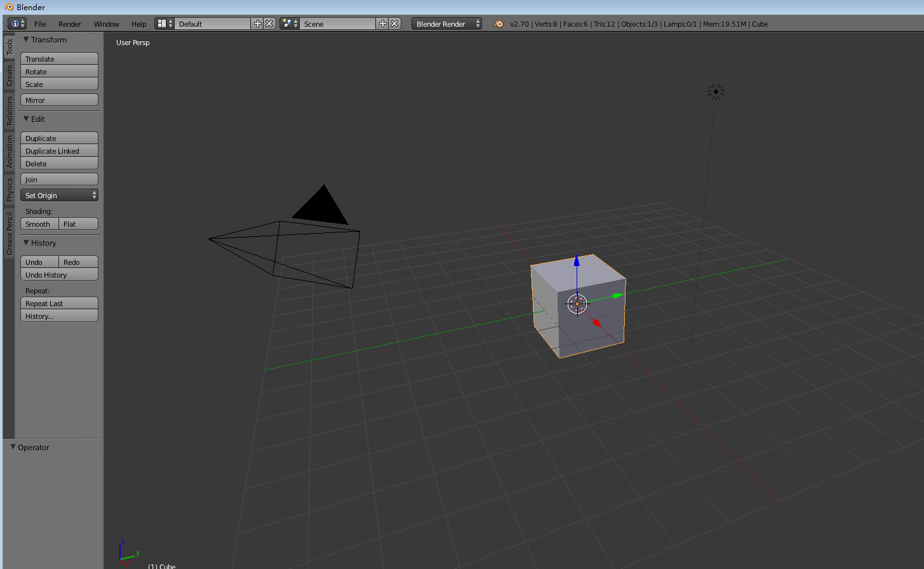This screenshot has width=924, height=569.
Task: Click the Scene name field
Action: pos(338,23)
